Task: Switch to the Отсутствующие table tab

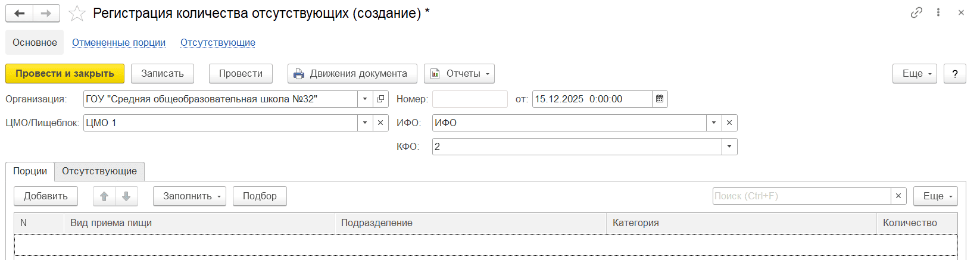Action: [99, 171]
